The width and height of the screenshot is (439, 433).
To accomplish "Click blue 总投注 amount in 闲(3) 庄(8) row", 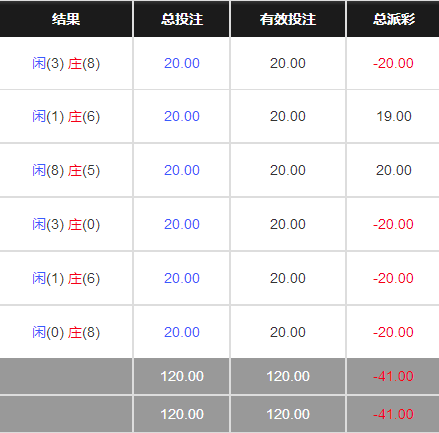I will [x=182, y=63].
